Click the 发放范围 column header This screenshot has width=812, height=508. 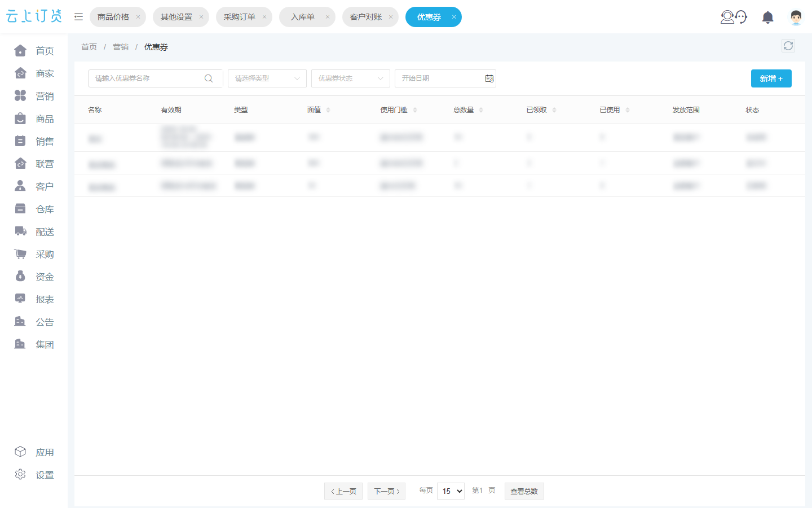pos(686,110)
